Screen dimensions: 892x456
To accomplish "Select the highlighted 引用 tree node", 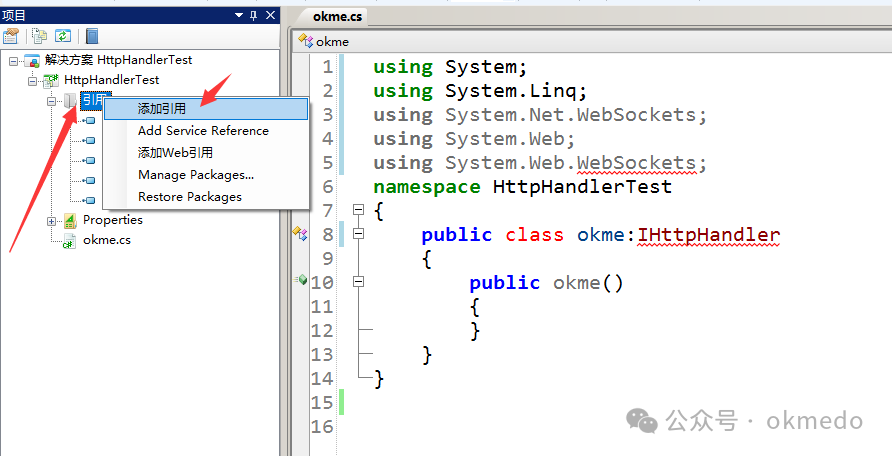I will [95, 101].
